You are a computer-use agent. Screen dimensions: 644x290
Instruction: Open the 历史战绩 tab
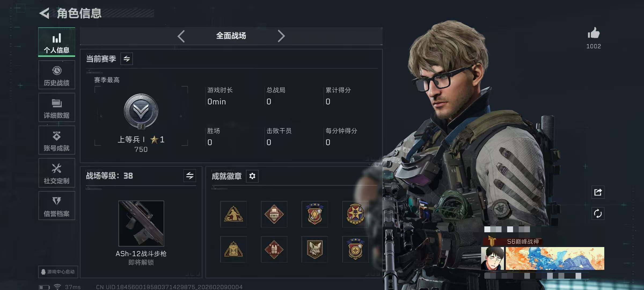point(57,75)
